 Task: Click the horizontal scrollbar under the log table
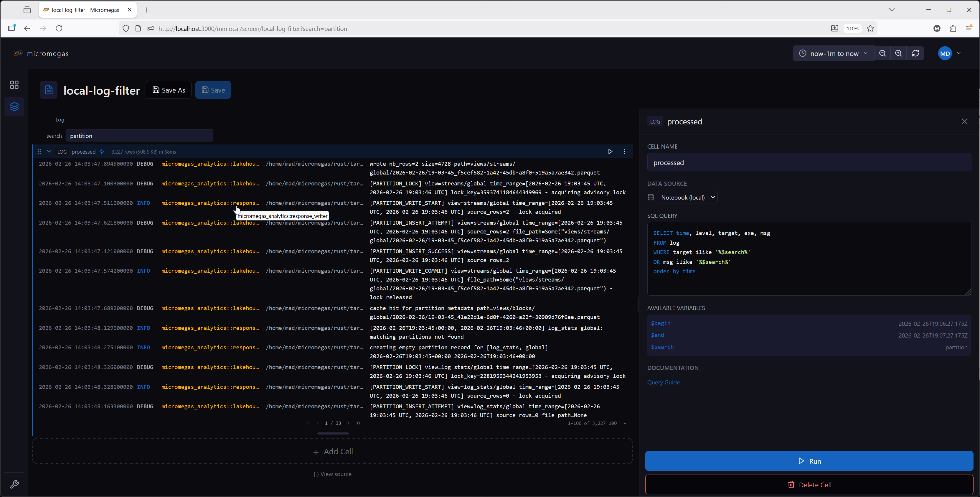(x=333, y=433)
